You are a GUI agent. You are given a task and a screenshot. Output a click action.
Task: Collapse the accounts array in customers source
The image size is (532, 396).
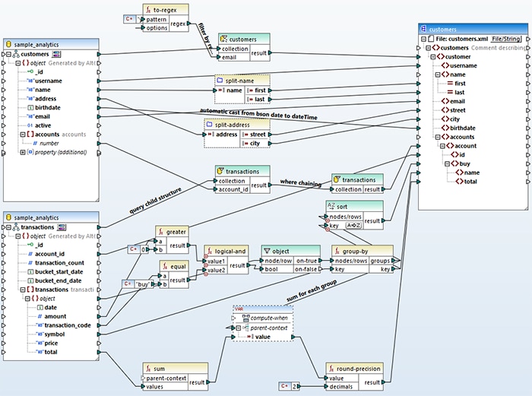pyautogui.click(x=23, y=135)
